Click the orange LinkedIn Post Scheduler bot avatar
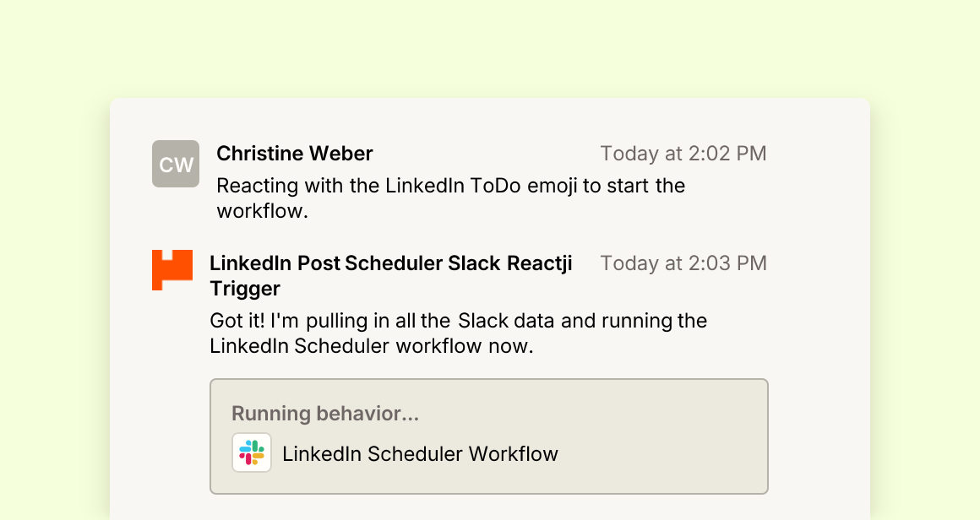 pyautogui.click(x=172, y=270)
